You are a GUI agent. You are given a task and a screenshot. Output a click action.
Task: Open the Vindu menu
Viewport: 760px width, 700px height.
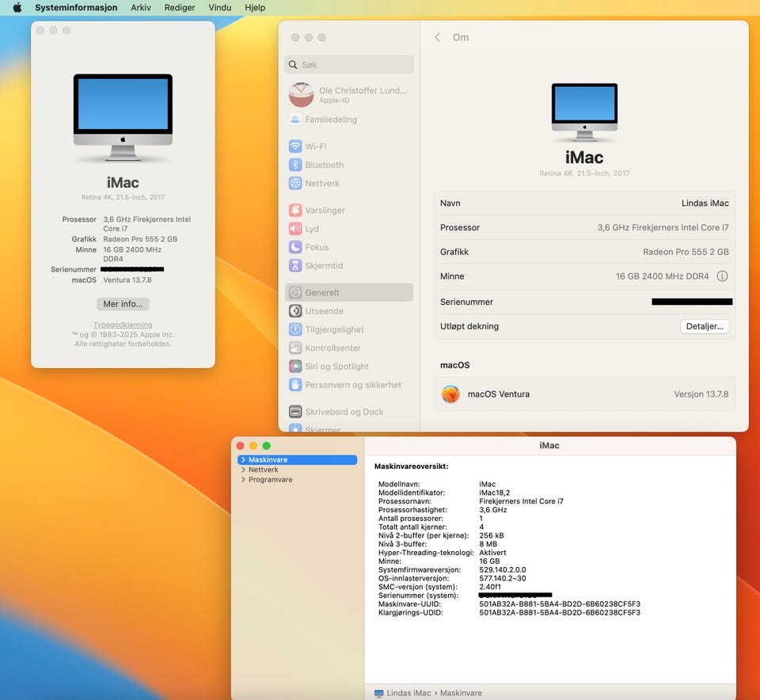tap(220, 8)
